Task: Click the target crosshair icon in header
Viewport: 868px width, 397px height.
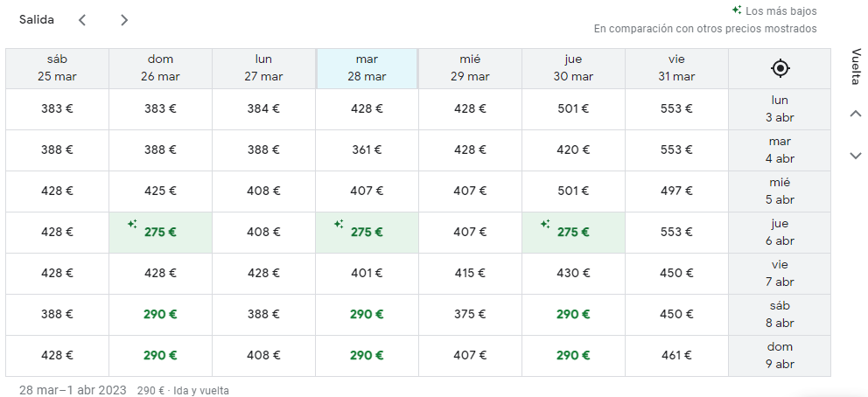Action: (x=780, y=68)
